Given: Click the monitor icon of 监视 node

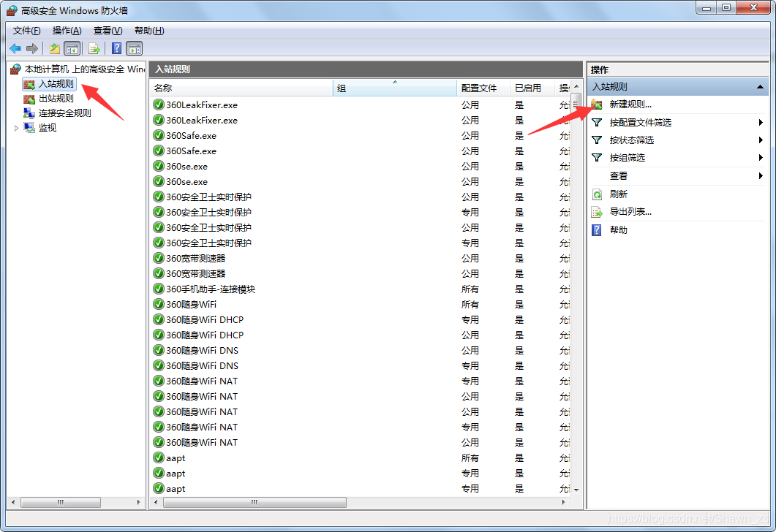Looking at the screenshot, I should pyautogui.click(x=29, y=128).
